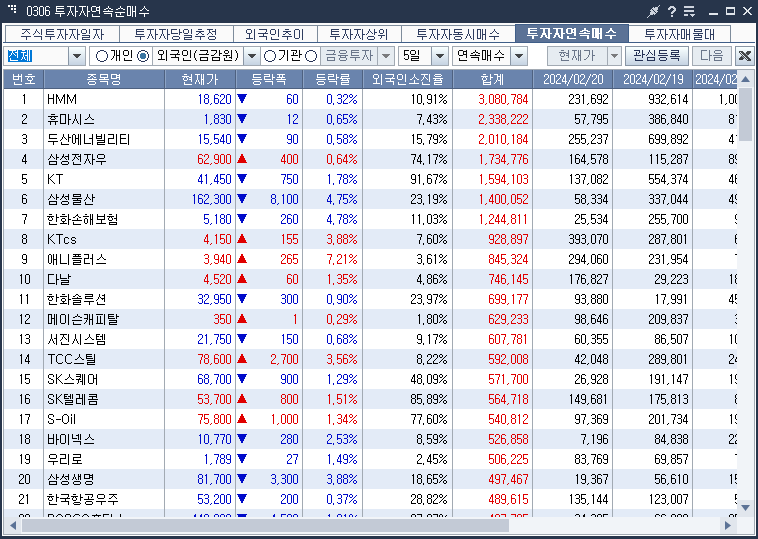758x539 pixels.
Task: Click the horizontal scrollbar thumb
Action: click(265, 525)
